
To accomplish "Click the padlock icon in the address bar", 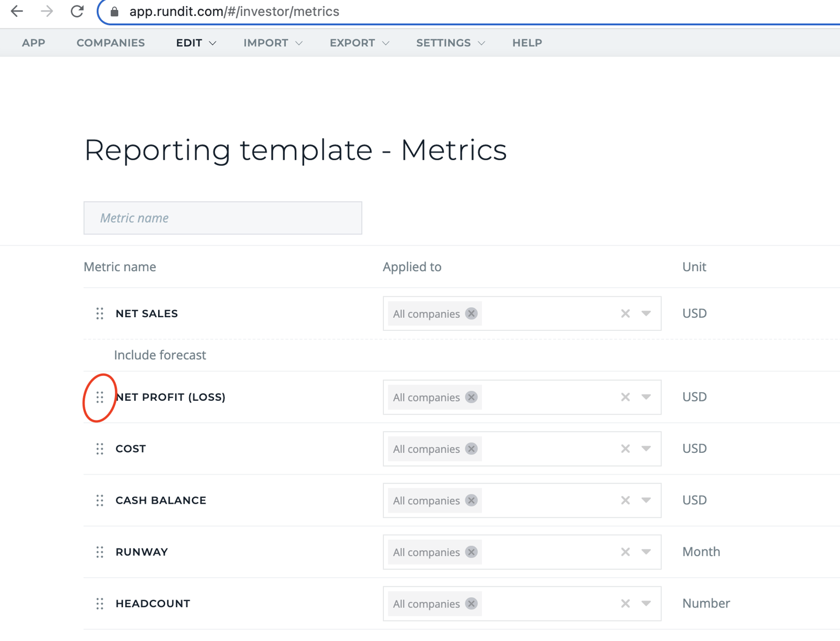I will tap(114, 11).
